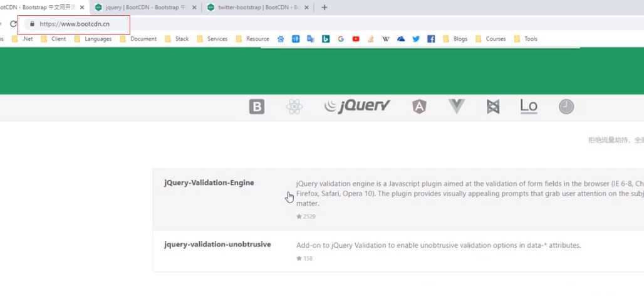Open the jquery-validation-unobtrusive library link

[217, 244]
